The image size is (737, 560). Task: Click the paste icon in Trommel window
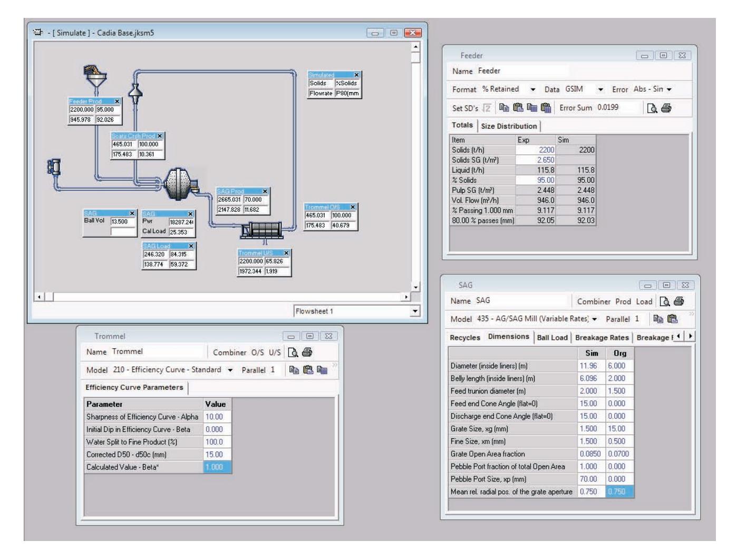[x=308, y=370]
